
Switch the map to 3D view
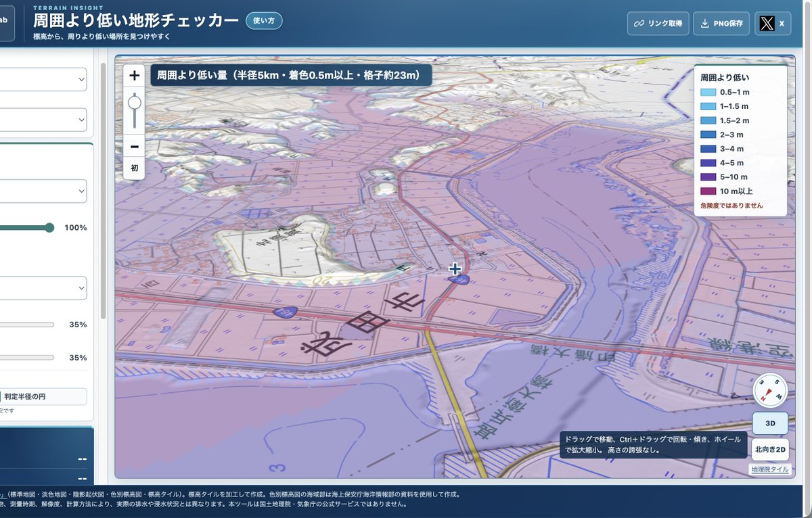(x=770, y=423)
